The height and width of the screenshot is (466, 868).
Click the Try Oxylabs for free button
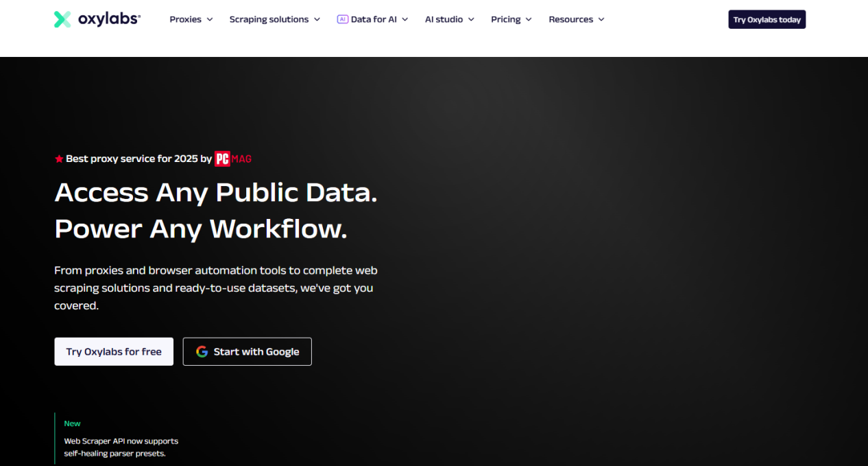point(114,351)
